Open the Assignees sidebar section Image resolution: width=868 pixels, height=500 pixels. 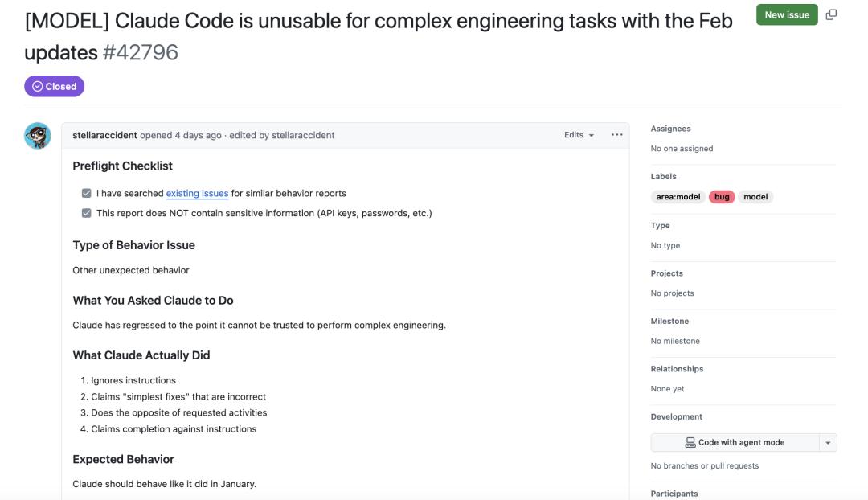click(x=670, y=129)
